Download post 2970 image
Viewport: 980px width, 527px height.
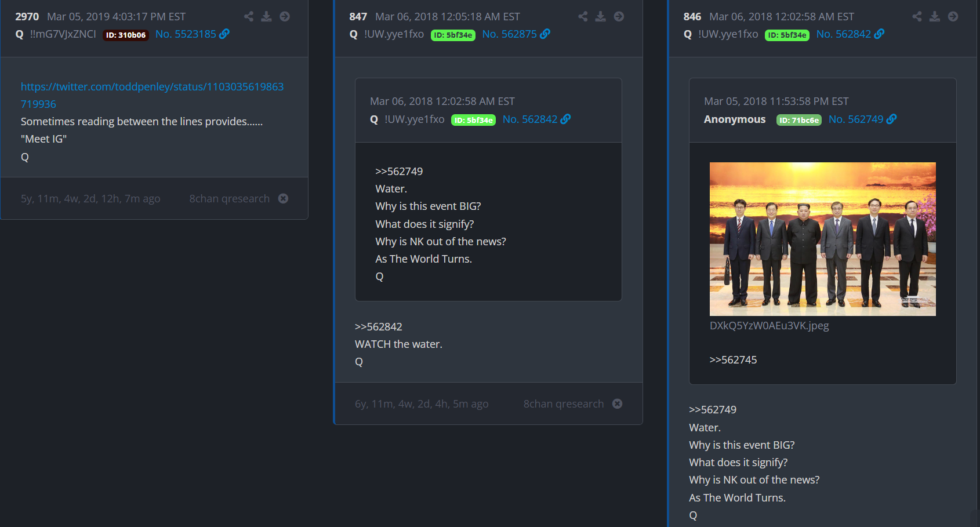[266, 16]
